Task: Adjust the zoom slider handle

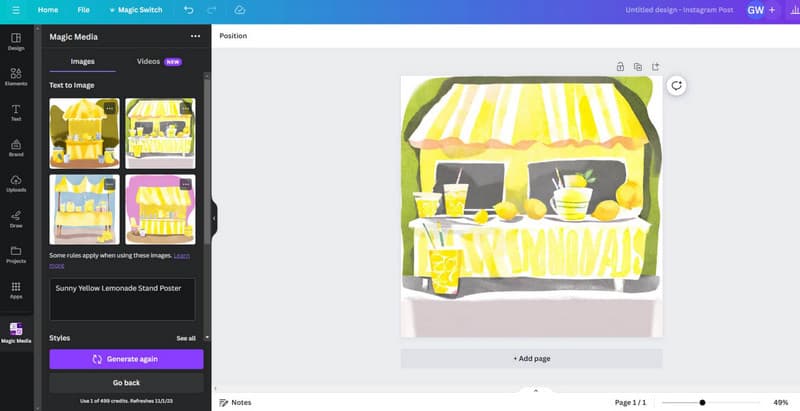Action: 702,402
